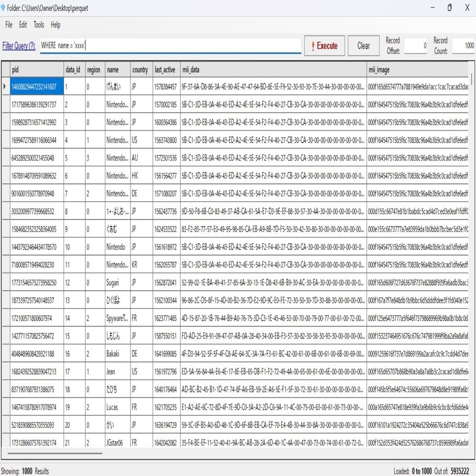Screen dimensions: 476x476
Task: Select row header with current-row arrow
Action: pyautogui.click(x=6, y=86)
